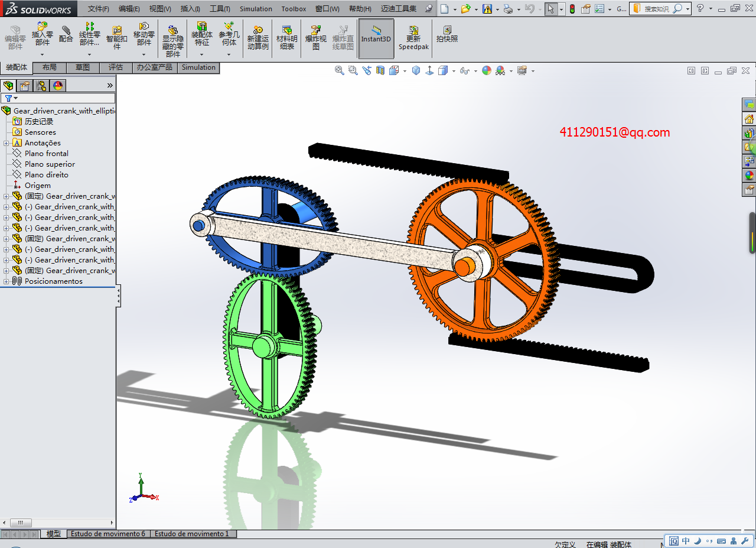Open the 工具(T) menu
The image size is (756, 548).
220,9
